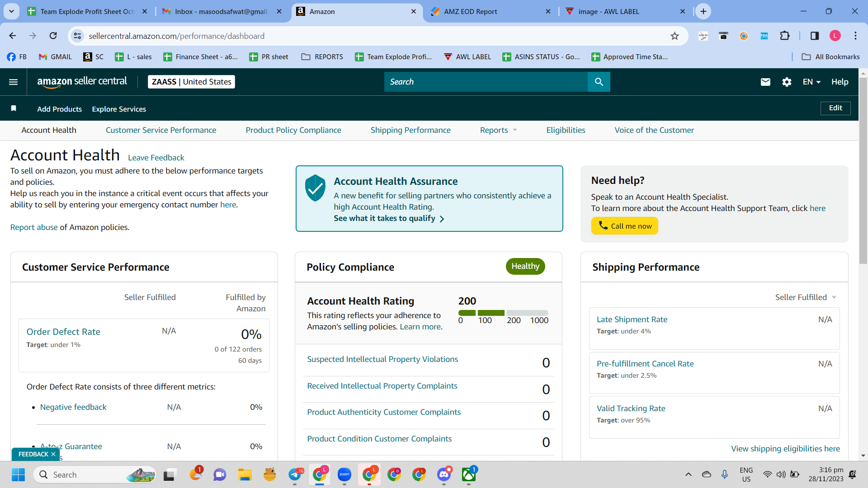Open the settings gear icon
The image size is (868, 488).
[787, 82]
